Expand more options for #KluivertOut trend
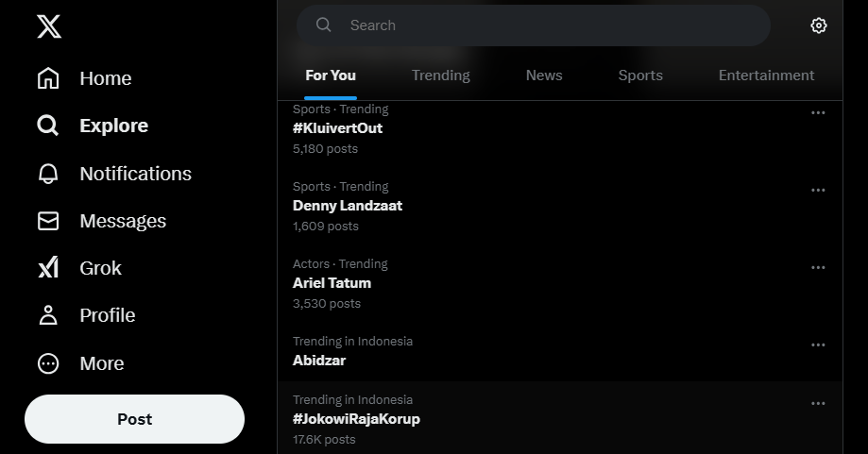This screenshot has height=454, width=868. [x=818, y=113]
